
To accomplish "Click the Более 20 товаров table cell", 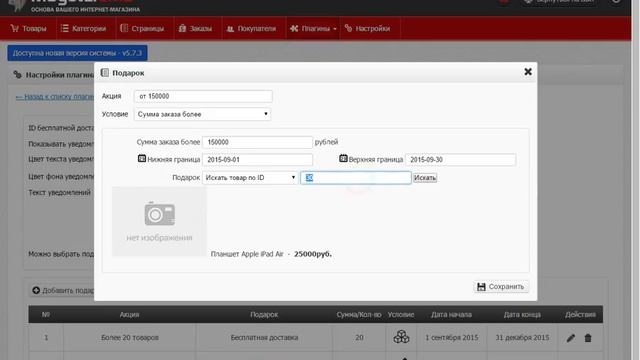I will [130, 338].
